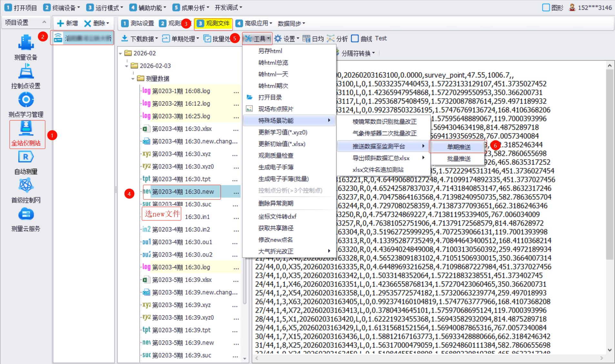615x364 pixels.
Task: Enable the 曲线 checkbox
Action: coord(355,39)
